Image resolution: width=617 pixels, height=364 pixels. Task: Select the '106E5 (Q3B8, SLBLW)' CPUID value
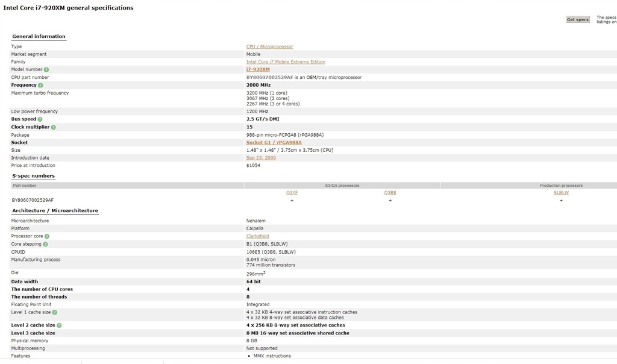[x=271, y=252]
